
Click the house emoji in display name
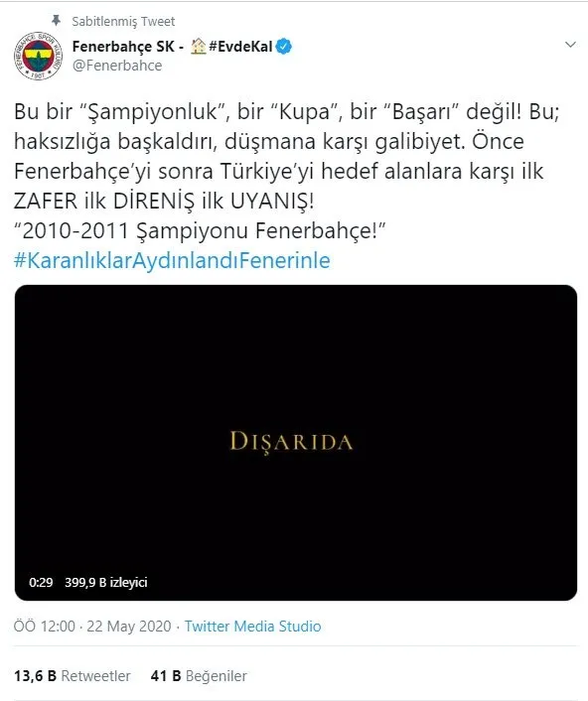coord(199,46)
